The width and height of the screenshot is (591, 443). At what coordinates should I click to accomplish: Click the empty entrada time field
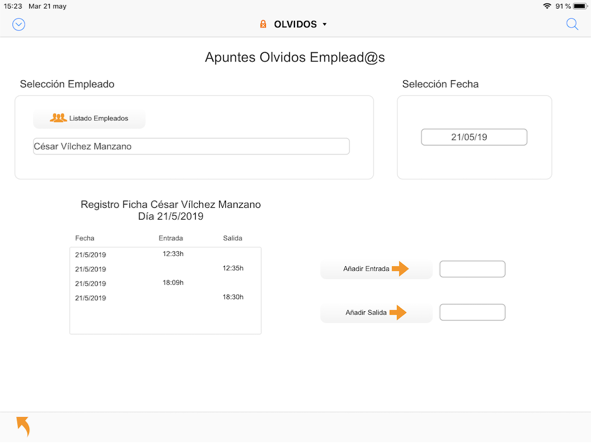click(472, 269)
